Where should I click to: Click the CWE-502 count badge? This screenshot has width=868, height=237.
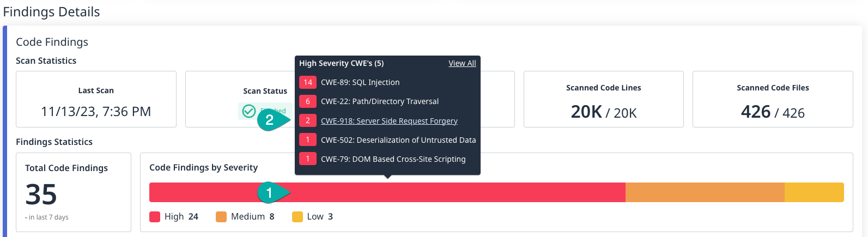point(308,140)
